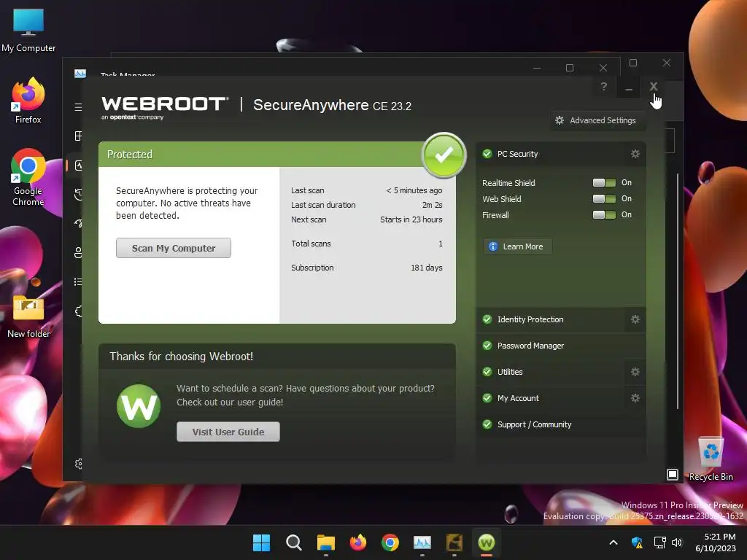The image size is (747, 560).
Task: Click Chrome icon in taskbar
Action: 390,542
